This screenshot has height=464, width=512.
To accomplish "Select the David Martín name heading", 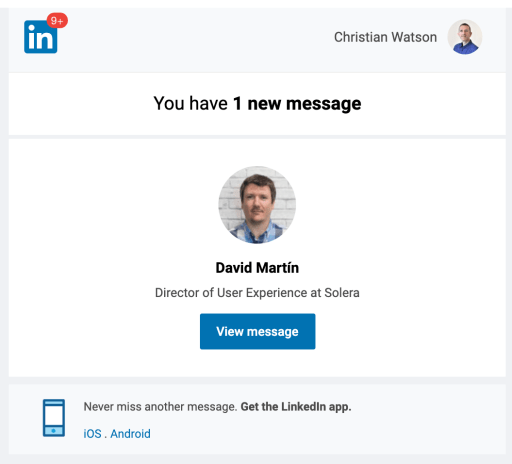I will tap(257, 268).
